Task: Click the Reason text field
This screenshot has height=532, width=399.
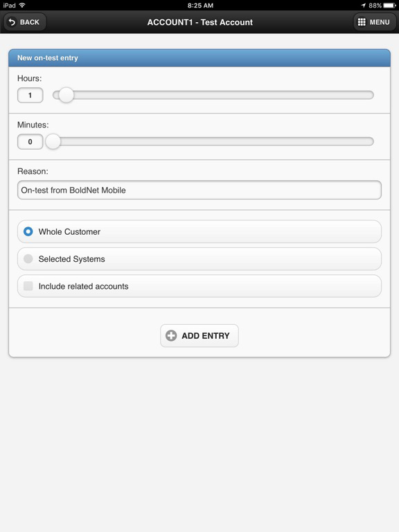Action: pos(199,190)
